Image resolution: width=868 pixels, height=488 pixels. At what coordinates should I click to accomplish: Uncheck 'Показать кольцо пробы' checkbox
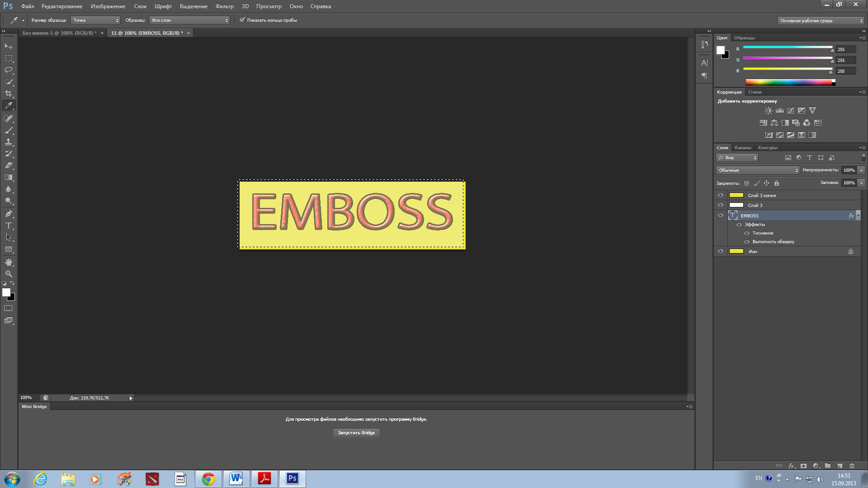tap(242, 20)
